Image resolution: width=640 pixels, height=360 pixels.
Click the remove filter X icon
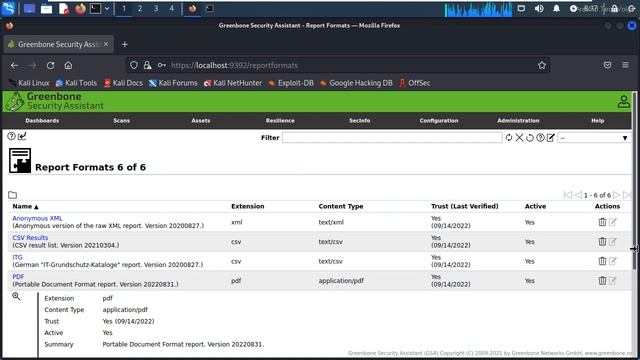click(x=519, y=138)
